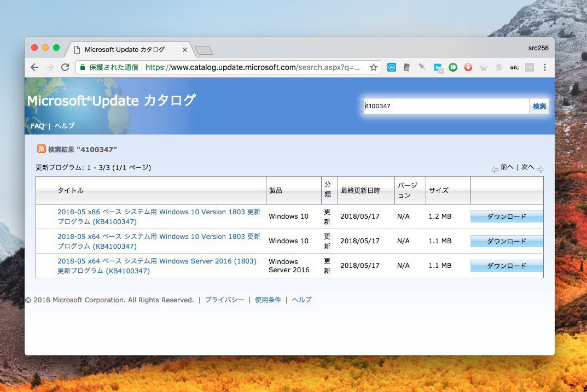587x392 pixels.
Task: Click the green circular extension icon
Action: point(453,67)
